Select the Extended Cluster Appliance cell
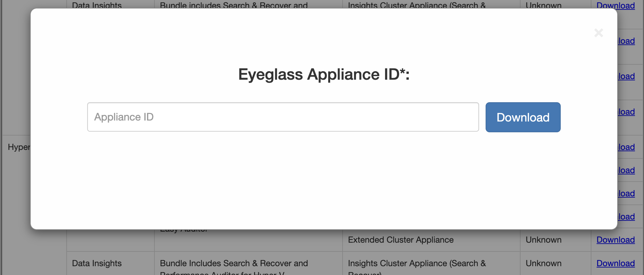Viewport: 644px width, 275px height. click(x=401, y=240)
